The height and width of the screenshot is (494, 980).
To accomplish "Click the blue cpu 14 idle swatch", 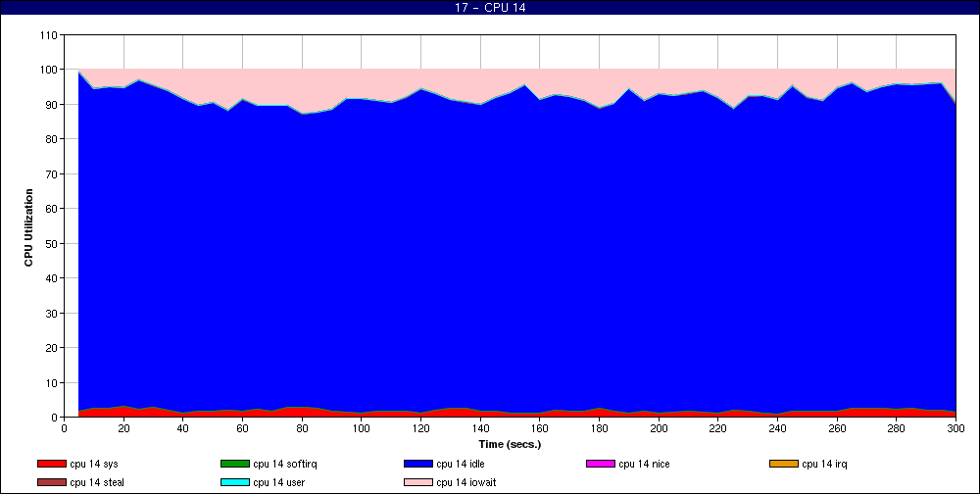I will [418, 464].
